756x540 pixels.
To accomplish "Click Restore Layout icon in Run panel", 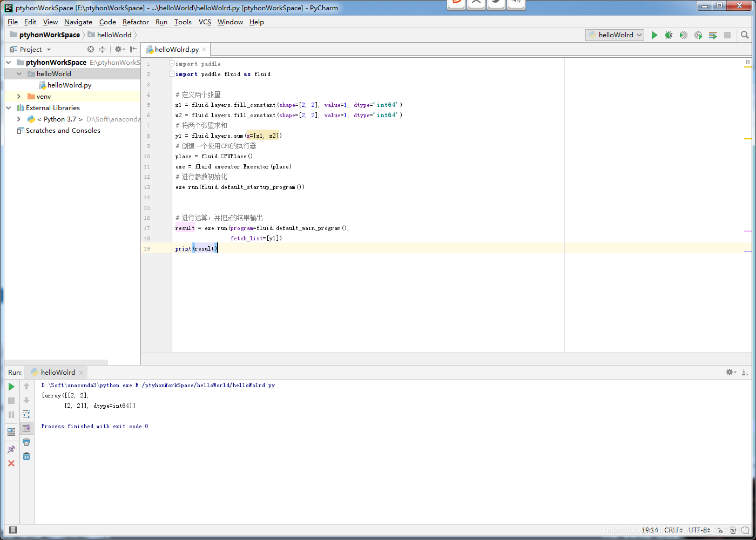I will 11,431.
